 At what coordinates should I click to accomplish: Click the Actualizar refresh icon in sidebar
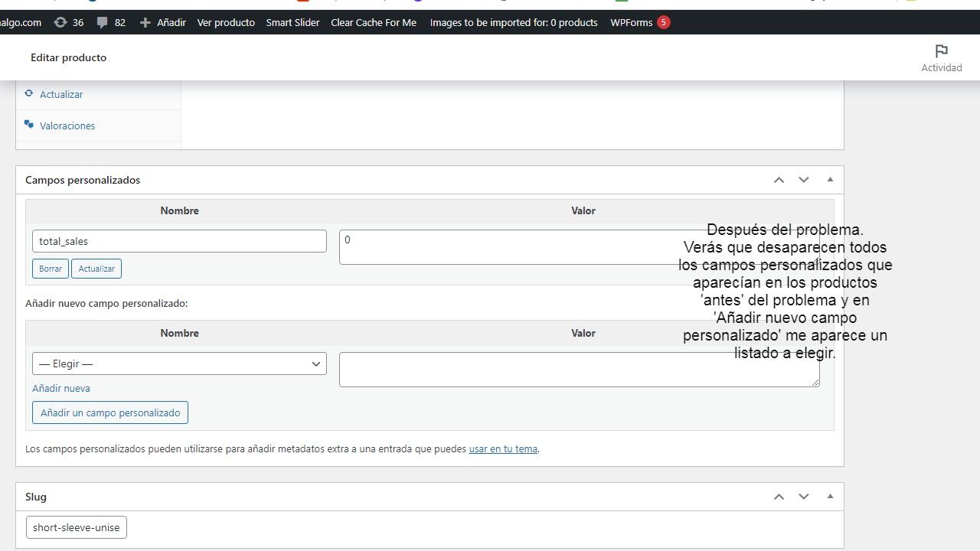(x=29, y=93)
